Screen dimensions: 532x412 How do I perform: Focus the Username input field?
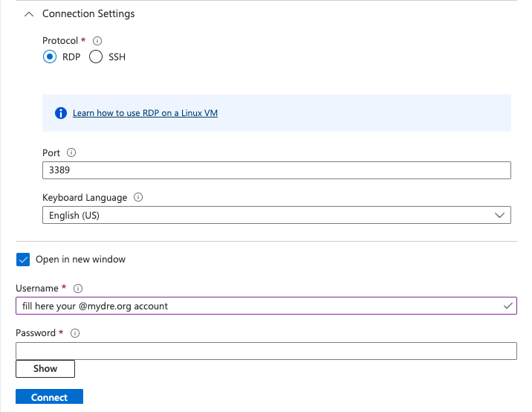click(x=266, y=306)
